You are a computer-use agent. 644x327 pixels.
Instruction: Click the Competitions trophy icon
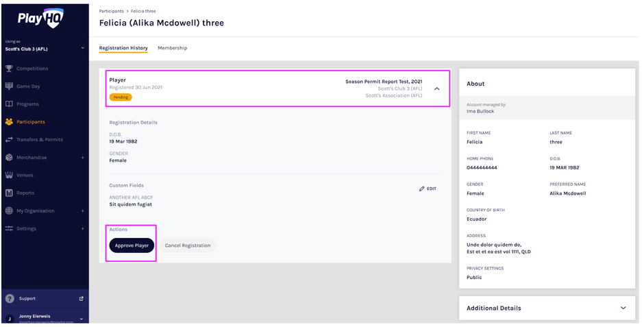click(9, 69)
